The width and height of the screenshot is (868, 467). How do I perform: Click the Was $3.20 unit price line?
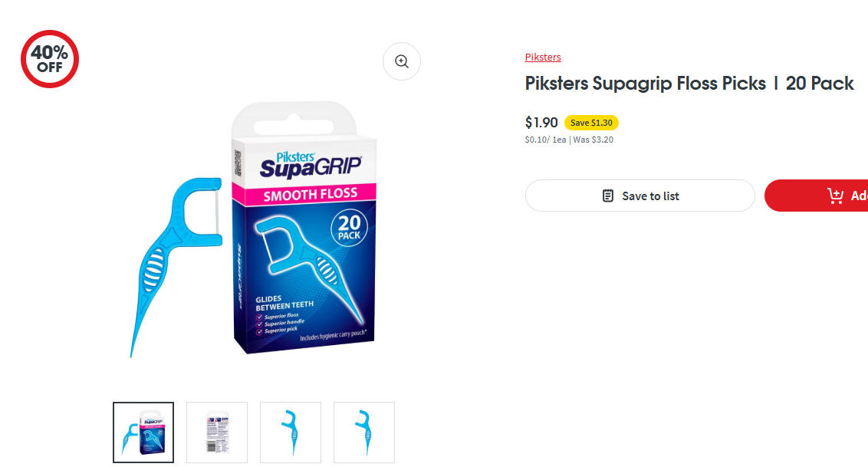tap(569, 140)
